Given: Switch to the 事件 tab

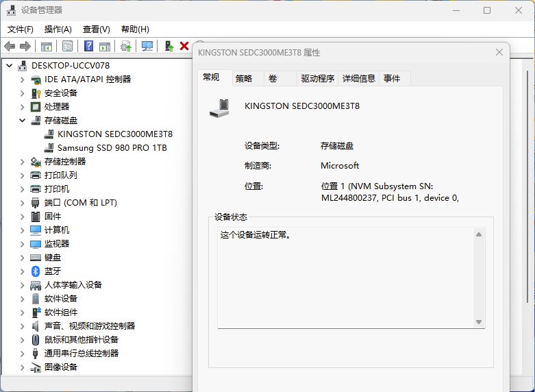Looking at the screenshot, I should [395, 79].
